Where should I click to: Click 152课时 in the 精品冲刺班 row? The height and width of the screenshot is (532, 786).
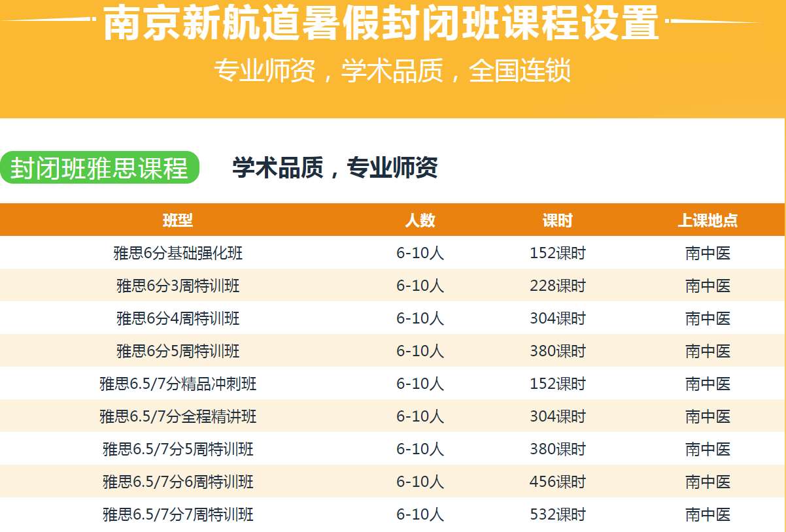(x=558, y=384)
